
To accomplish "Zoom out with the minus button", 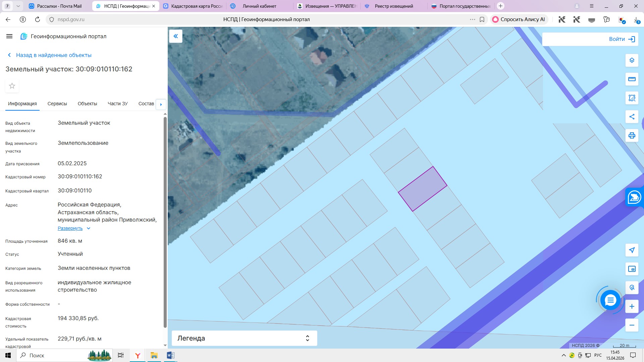I will point(632,325).
